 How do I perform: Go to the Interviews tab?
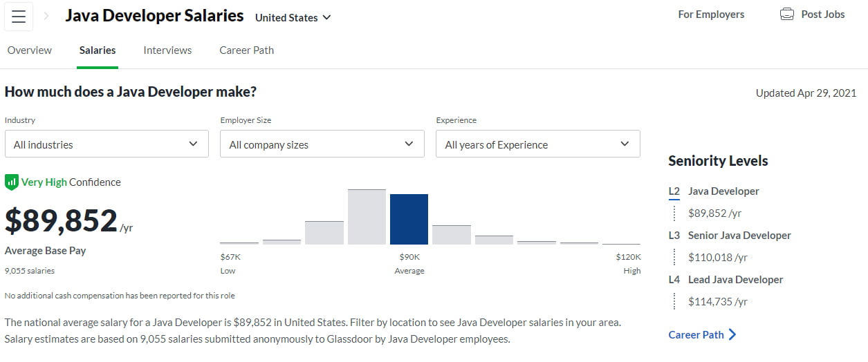click(167, 50)
